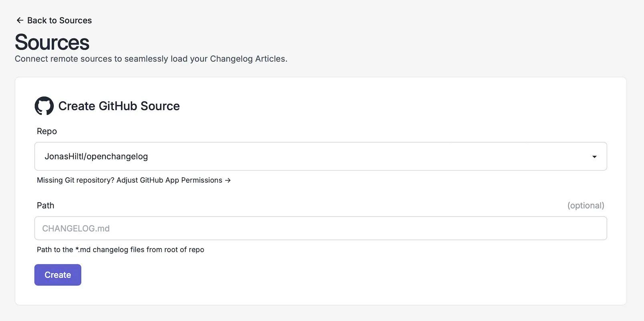Click the Create GitHub Source heading
Screen dimensions: 644x321
(x=119, y=106)
